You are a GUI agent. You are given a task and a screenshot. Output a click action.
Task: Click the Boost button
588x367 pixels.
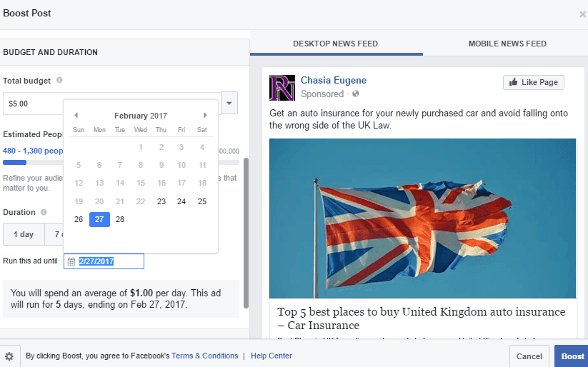[572, 356]
